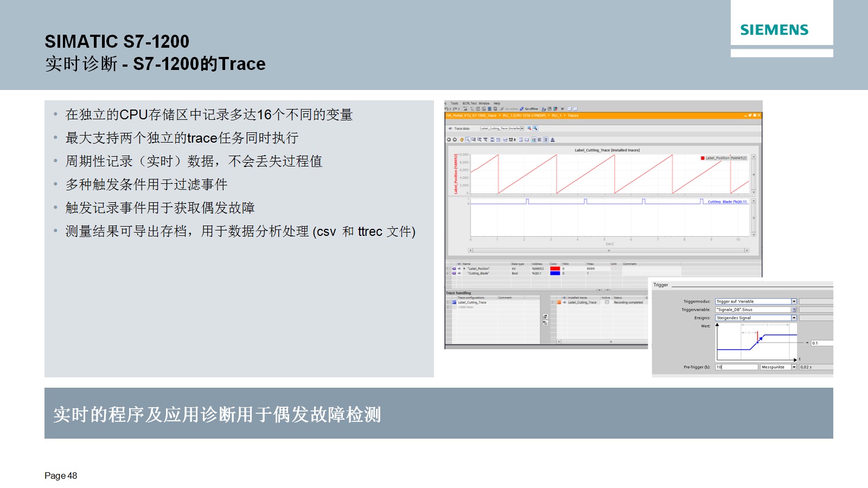The width and height of the screenshot is (868, 488).
Task: Toggle visibility icon of "Cutting_Blade" row
Action: click(x=459, y=273)
